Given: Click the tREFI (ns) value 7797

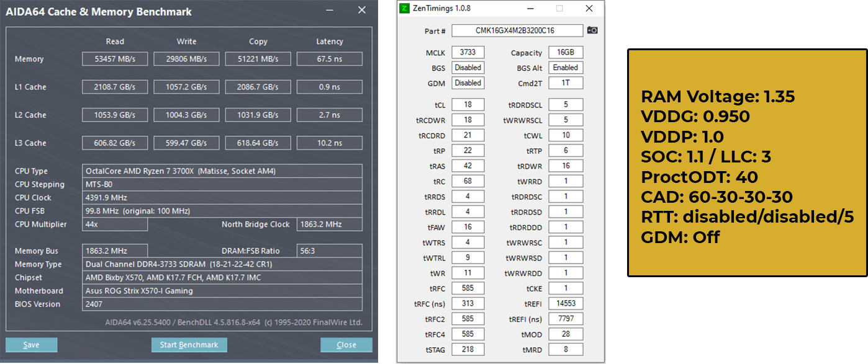Looking at the screenshot, I should coord(565,319).
